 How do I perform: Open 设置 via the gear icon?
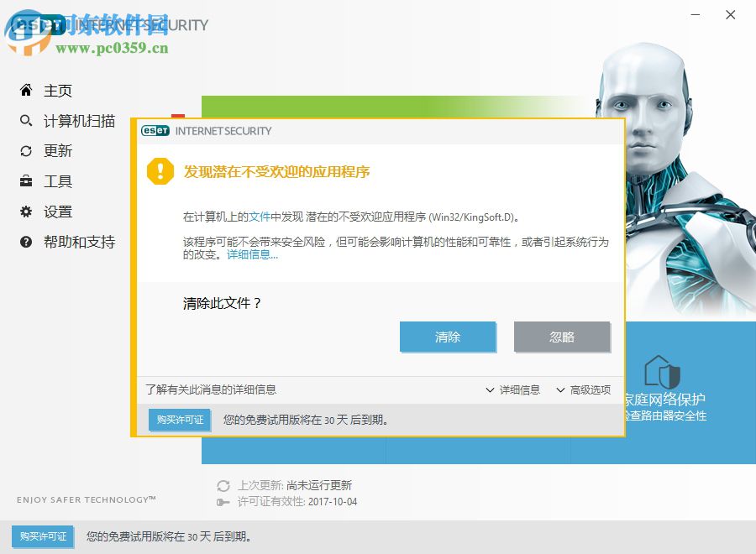(26, 211)
